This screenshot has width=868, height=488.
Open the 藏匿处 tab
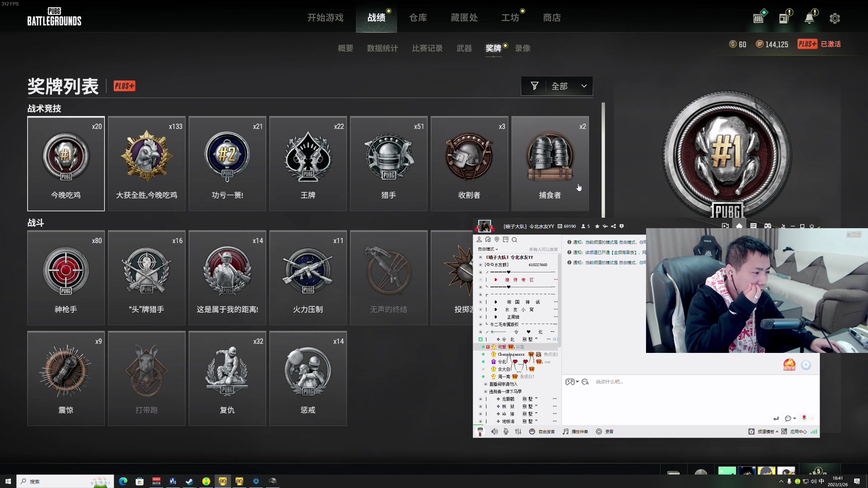pyautogui.click(x=464, y=18)
